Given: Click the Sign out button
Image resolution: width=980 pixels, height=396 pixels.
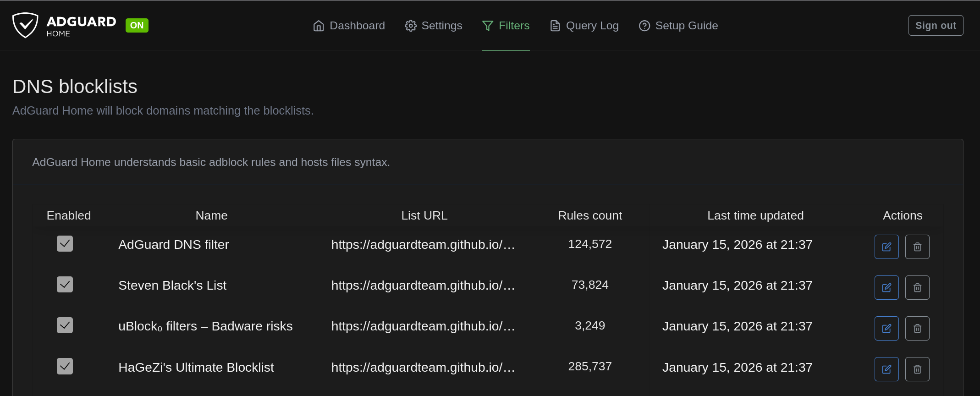Looking at the screenshot, I should tap(936, 25).
